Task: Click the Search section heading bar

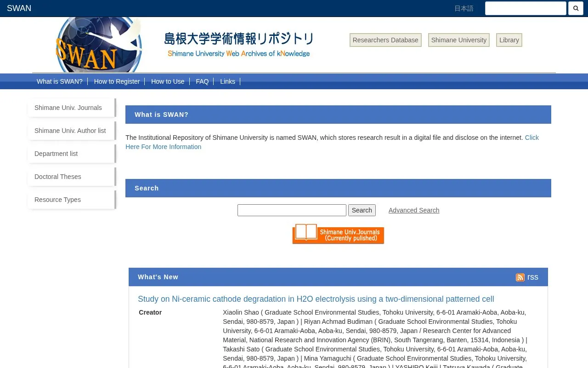Action: coord(338,188)
